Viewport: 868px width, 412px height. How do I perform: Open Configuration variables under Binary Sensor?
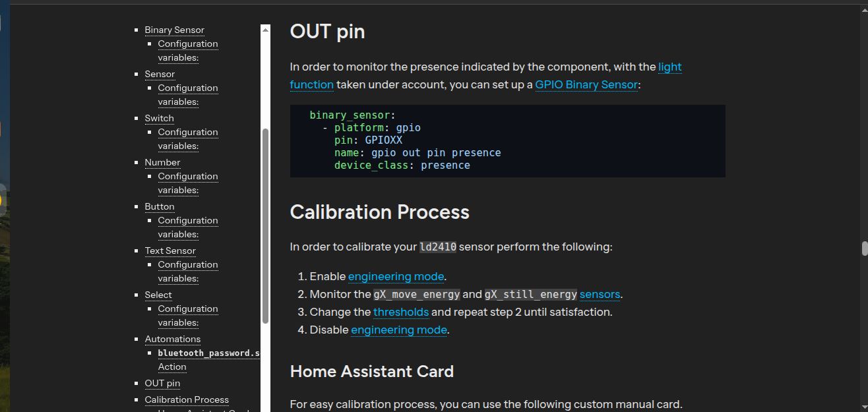point(187,44)
